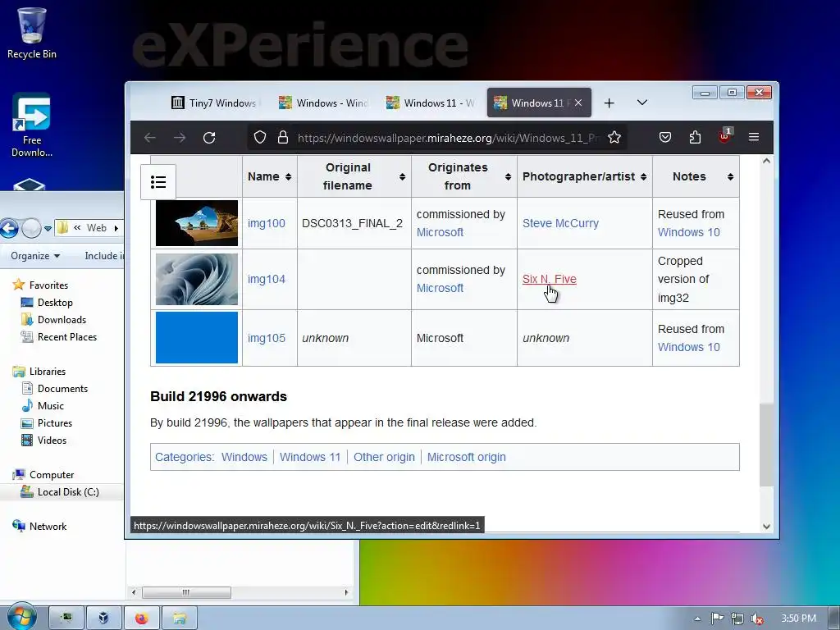Click the scroll down arrow in Firefox
This screenshot has width=840, height=630.
[x=767, y=527]
